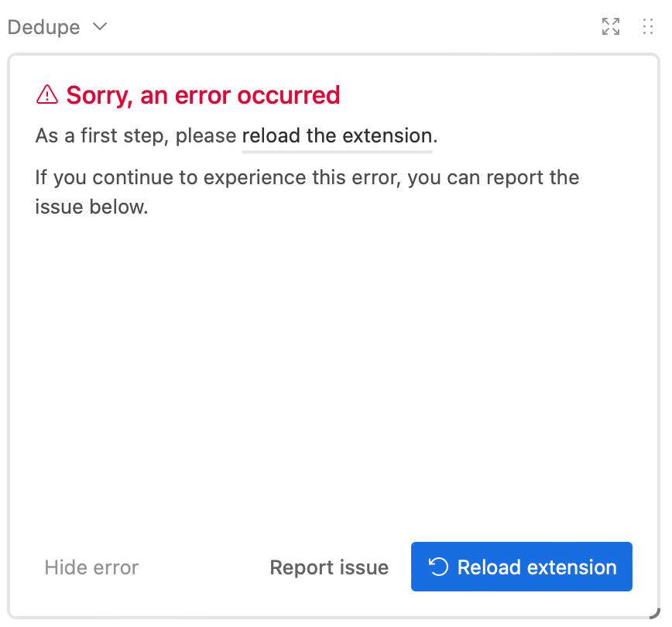
Task: Select Report issue
Action: tap(329, 567)
